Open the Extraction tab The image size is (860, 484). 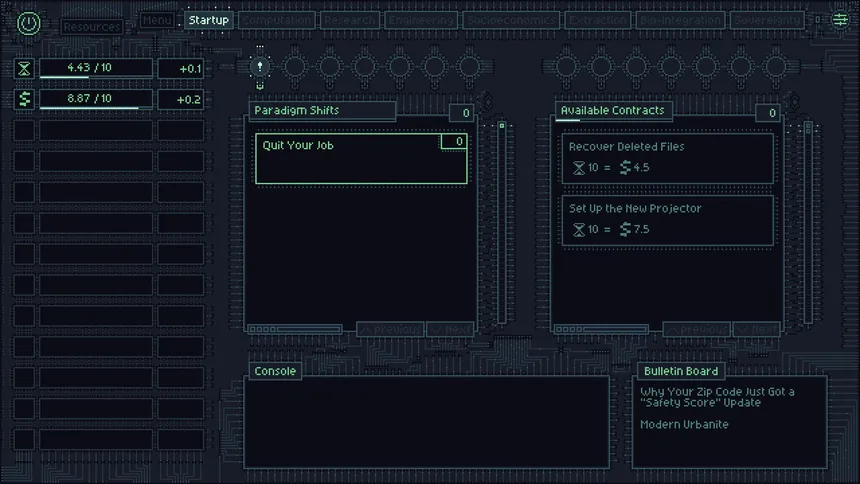click(x=597, y=20)
